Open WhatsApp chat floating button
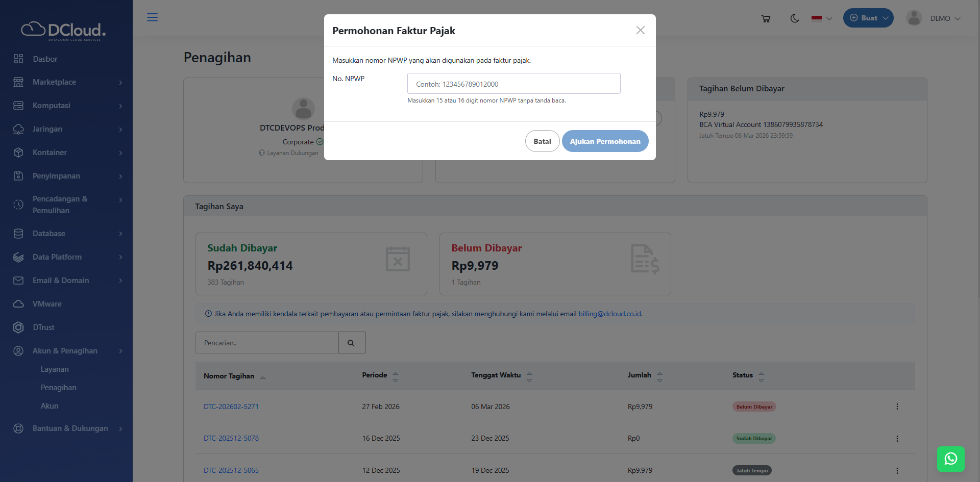 click(x=950, y=459)
